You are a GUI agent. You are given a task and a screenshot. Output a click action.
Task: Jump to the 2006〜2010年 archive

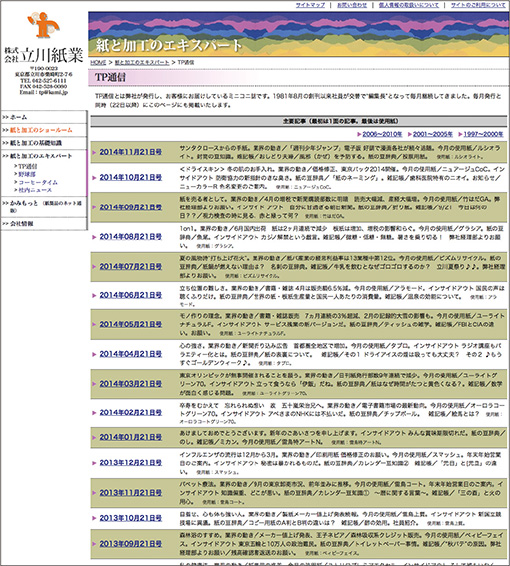coord(382,134)
